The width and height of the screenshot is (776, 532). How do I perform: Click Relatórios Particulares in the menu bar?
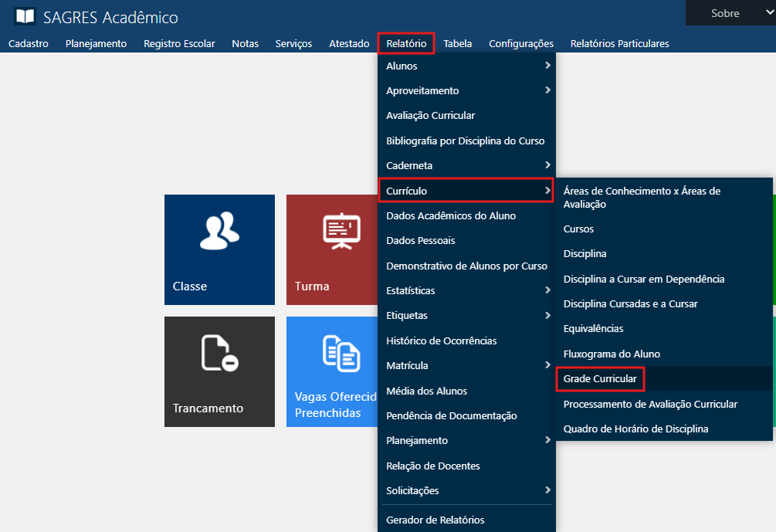[619, 43]
